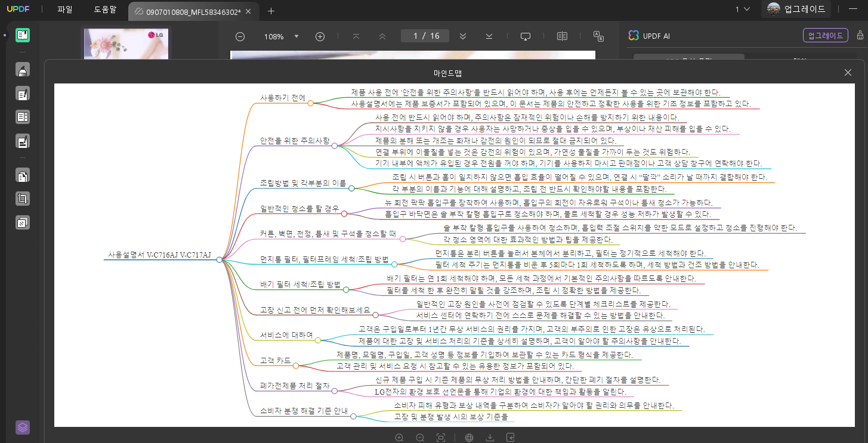This screenshot has width=868, height=443.
Task: Open the Page Tools watermark icon in sidebar
Action: [x=23, y=222]
